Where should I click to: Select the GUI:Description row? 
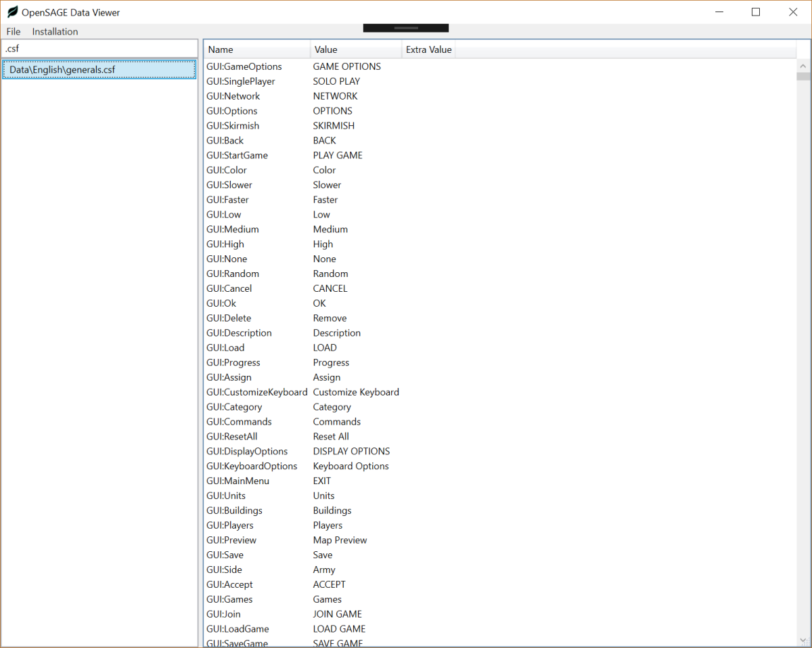click(501, 333)
